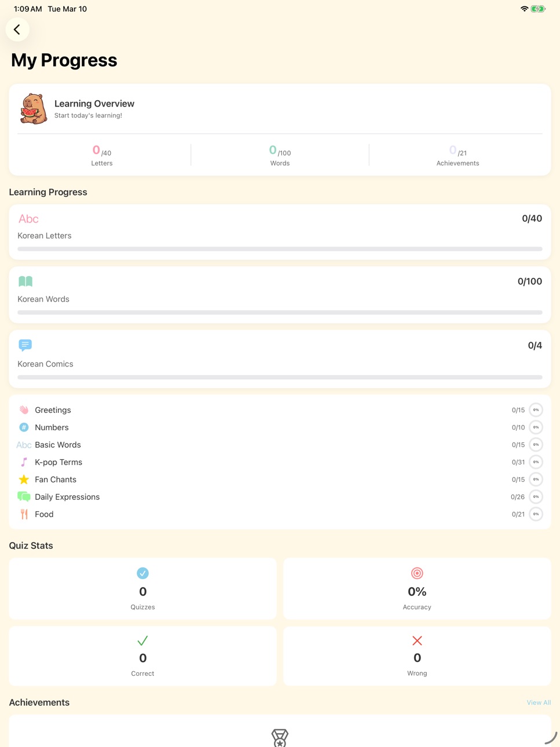This screenshot has height=747, width=560.
Task: Click the 0/4 Korean Comics count
Action: point(535,346)
